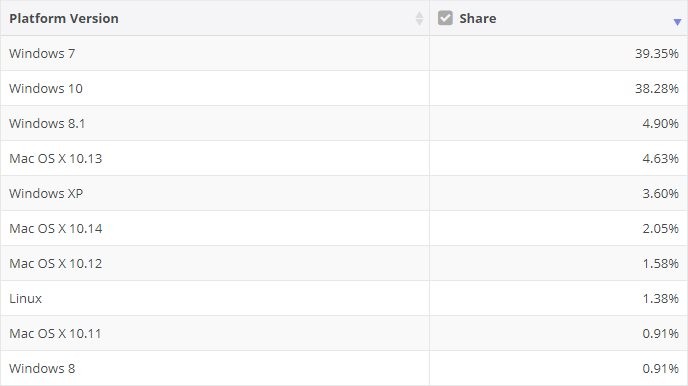Select the Windows 7 row
The width and height of the screenshot is (688, 386).
coord(344,53)
